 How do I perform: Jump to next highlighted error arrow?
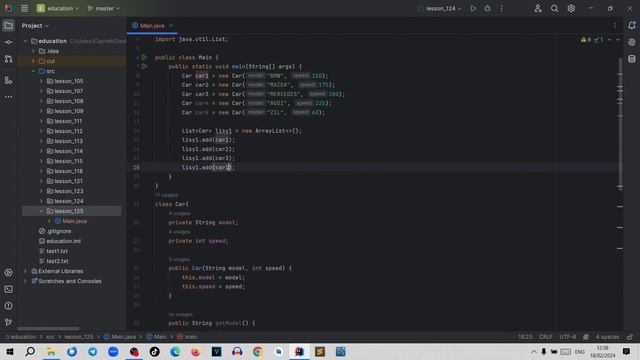click(x=618, y=40)
